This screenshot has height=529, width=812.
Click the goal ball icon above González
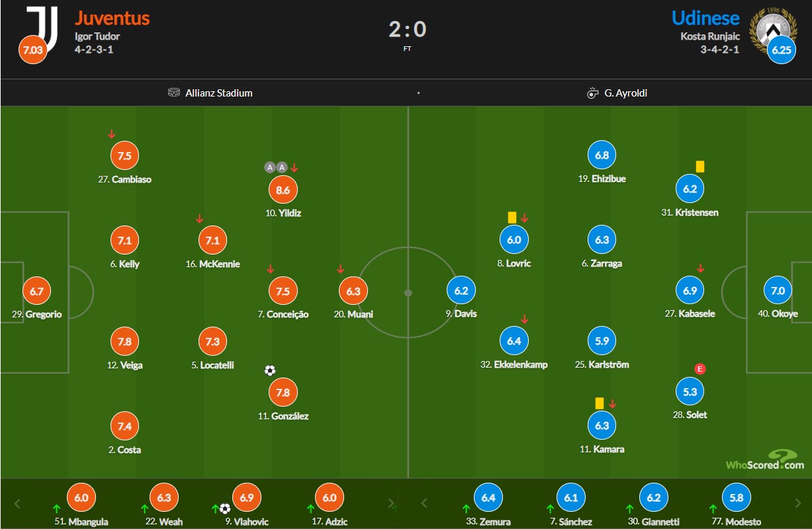(x=269, y=370)
